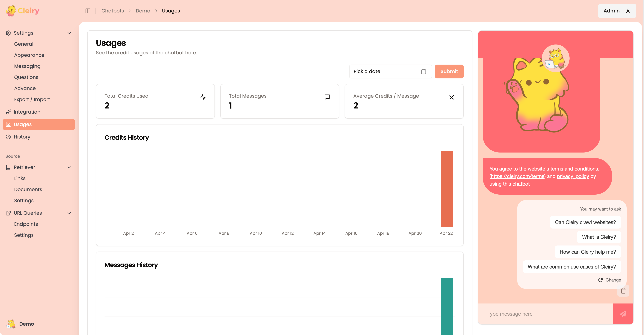The image size is (644, 335).
Task: Click the Usages chart icon
Action: [x=8, y=124]
